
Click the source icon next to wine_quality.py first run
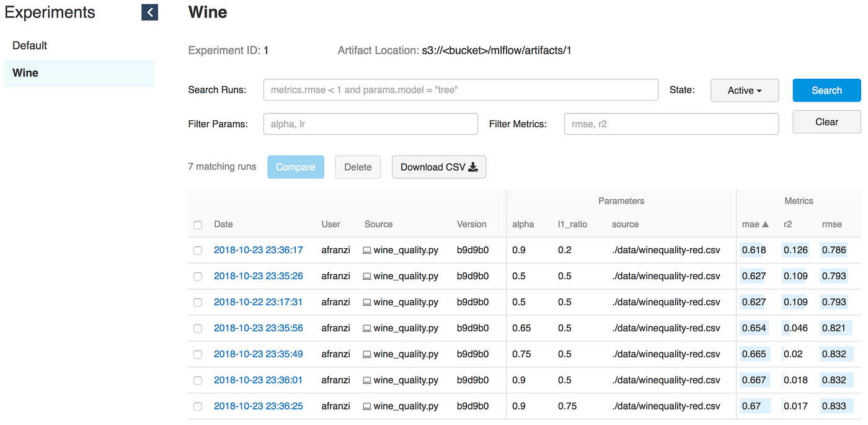[x=366, y=250]
